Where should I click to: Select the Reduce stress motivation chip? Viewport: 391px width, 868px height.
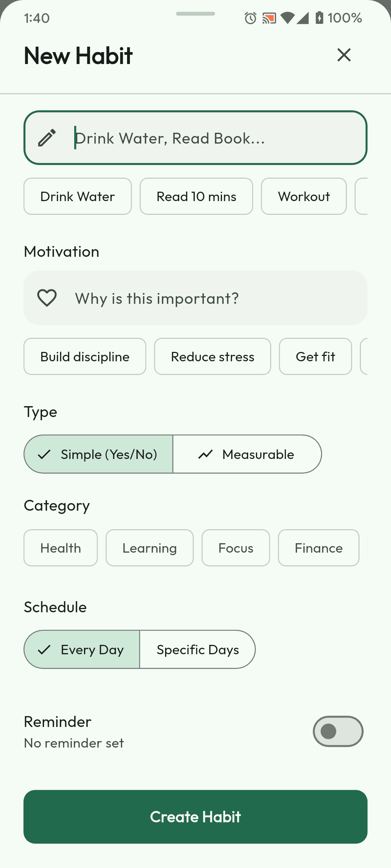tap(212, 356)
